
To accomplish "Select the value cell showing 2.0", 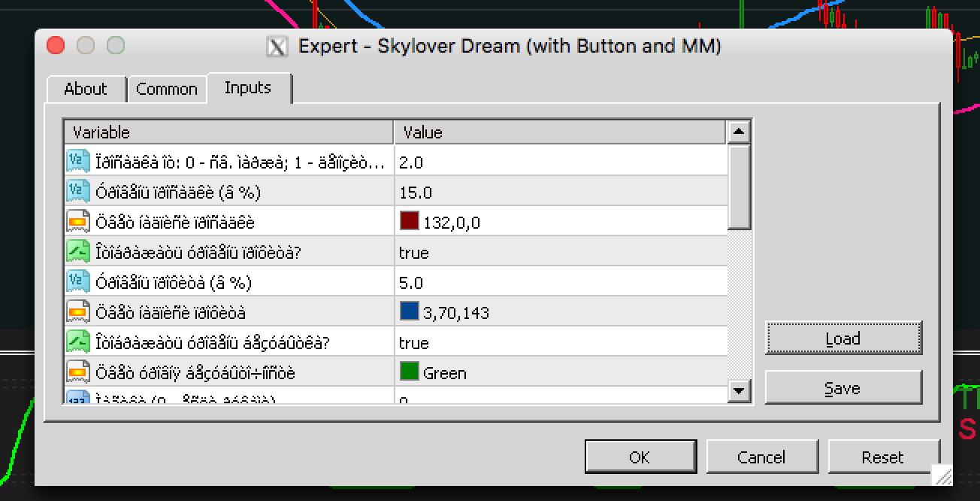I will click(561, 162).
